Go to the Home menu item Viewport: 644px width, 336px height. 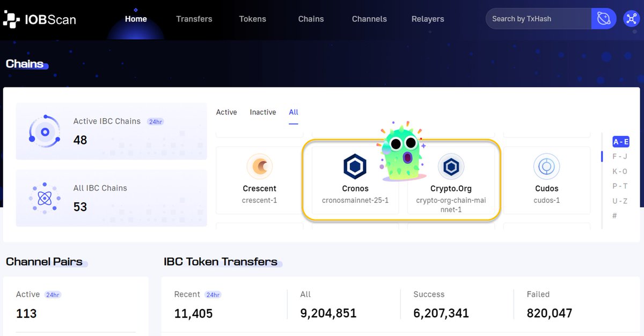click(136, 19)
